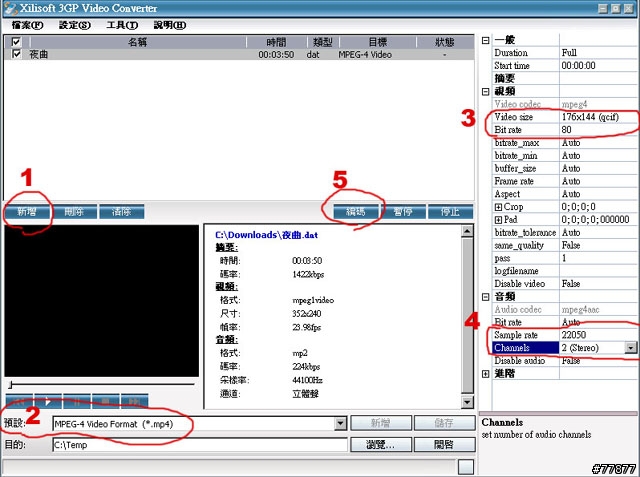Click the 刪除 delete button

(x=74, y=212)
